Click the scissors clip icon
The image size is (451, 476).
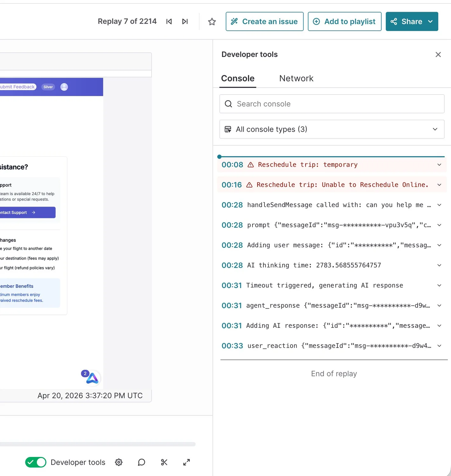point(164,462)
